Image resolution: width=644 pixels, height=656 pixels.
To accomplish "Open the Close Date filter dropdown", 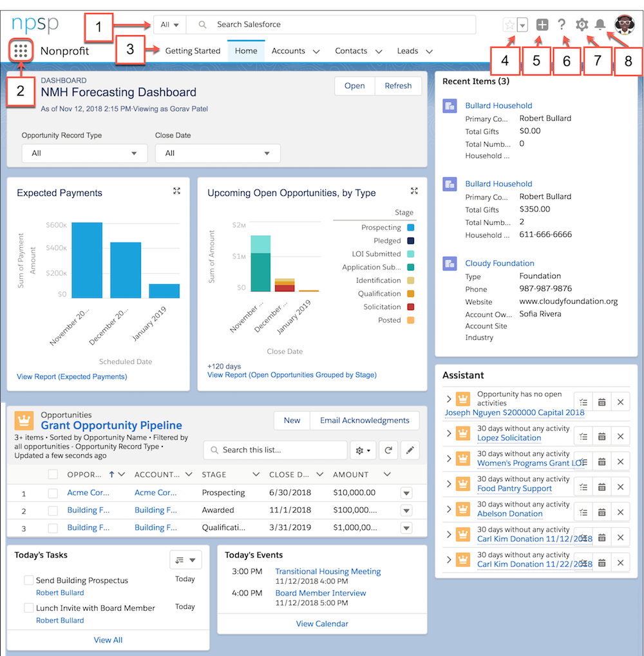I will click(218, 153).
